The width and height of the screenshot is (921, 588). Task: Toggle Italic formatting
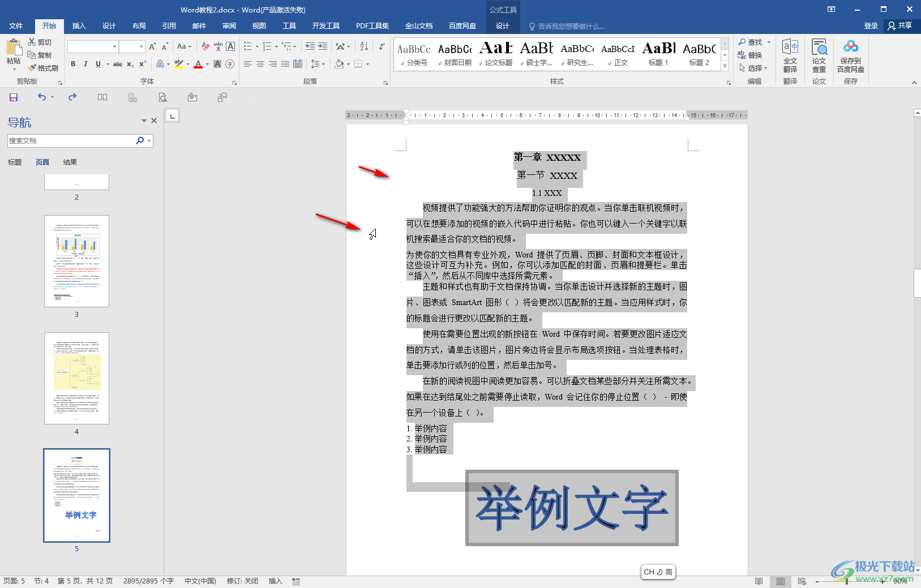(85, 64)
